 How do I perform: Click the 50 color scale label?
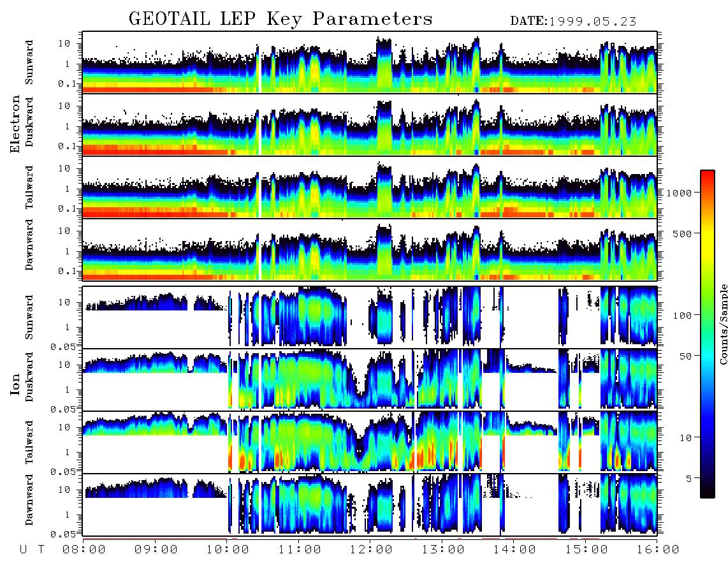tap(686, 356)
